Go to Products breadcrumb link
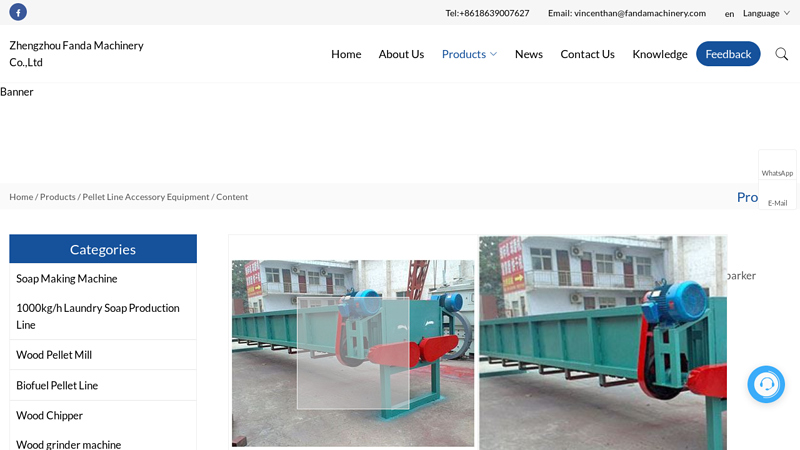 [58, 197]
